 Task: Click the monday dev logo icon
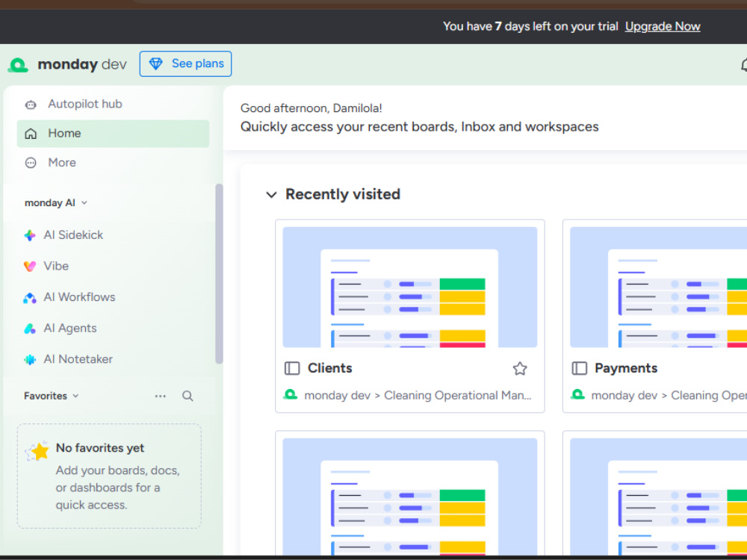[x=18, y=65]
